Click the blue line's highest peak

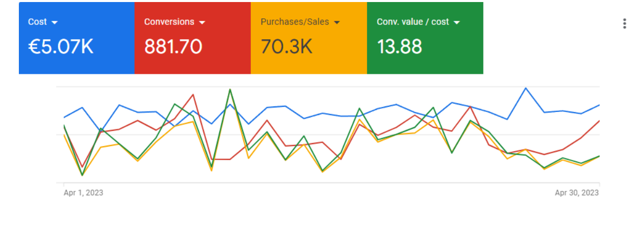(526, 88)
